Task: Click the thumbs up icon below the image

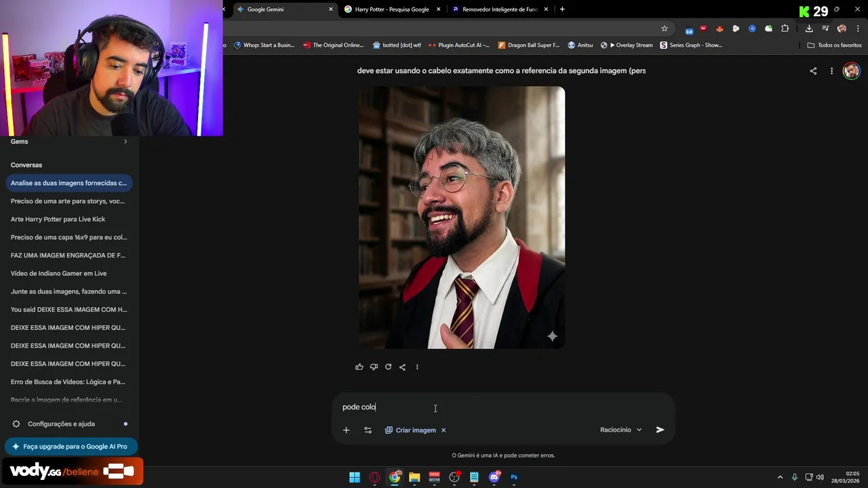Action: tap(359, 367)
